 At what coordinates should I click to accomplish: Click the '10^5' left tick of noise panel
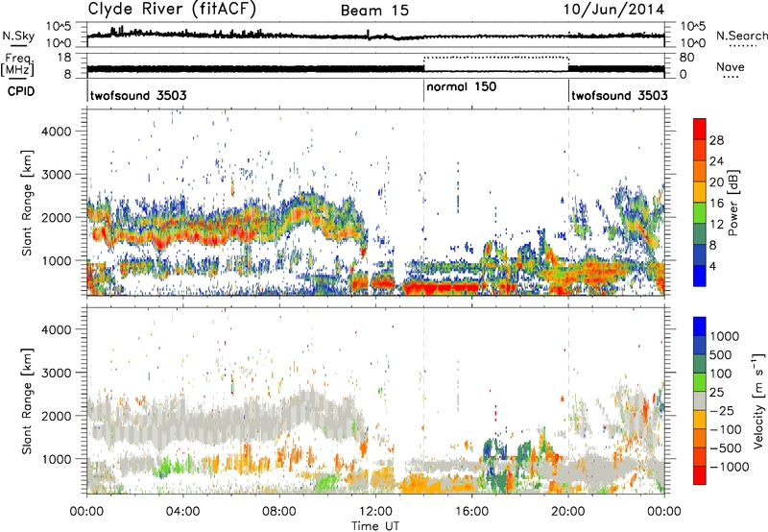tap(58, 27)
